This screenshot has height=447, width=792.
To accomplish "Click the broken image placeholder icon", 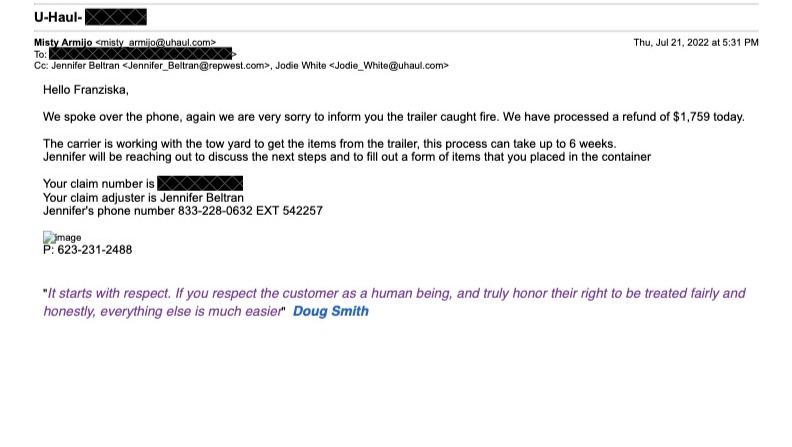I will click(49, 238).
